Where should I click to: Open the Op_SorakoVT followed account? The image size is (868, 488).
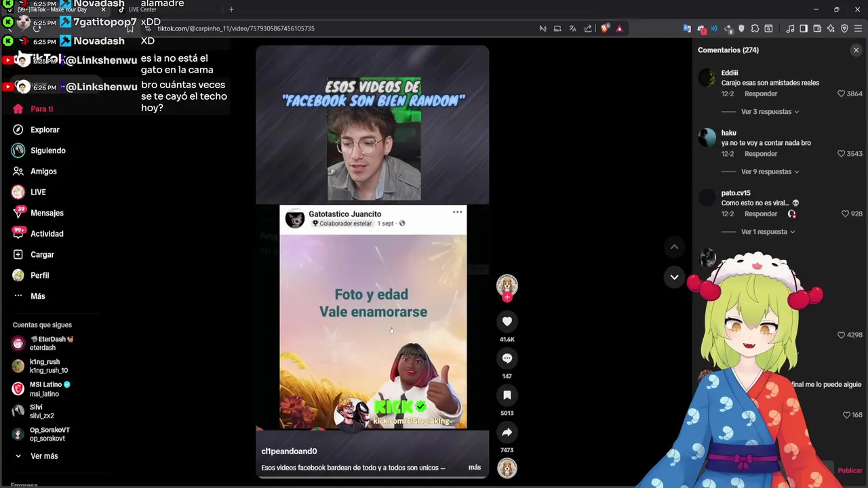[41, 434]
